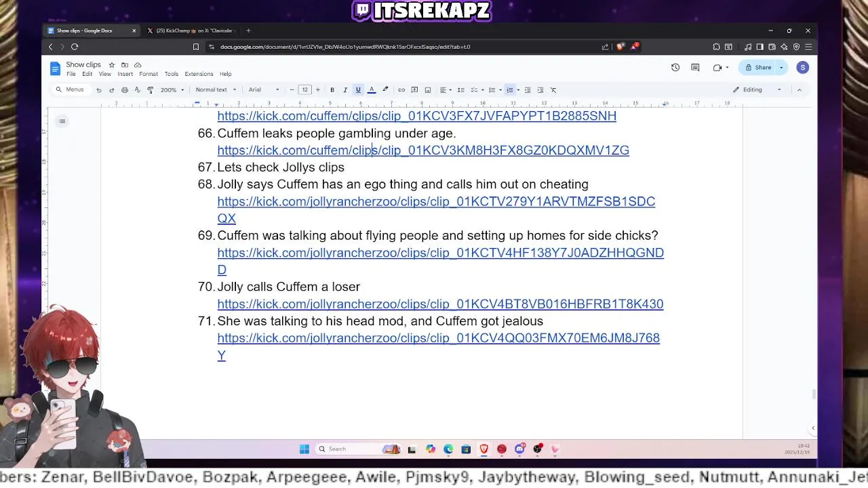Screen dimensions: 868x488
Task: Open the Insert menu
Action: tap(125, 74)
